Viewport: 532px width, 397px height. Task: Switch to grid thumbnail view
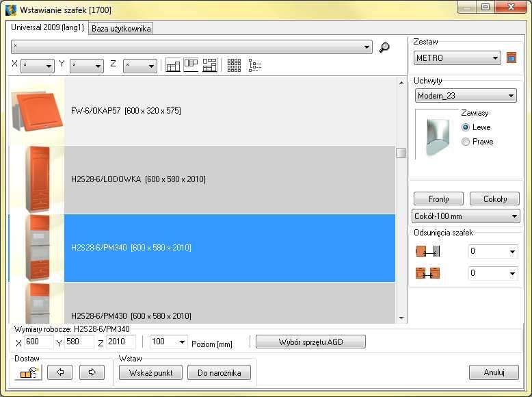(x=234, y=65)
